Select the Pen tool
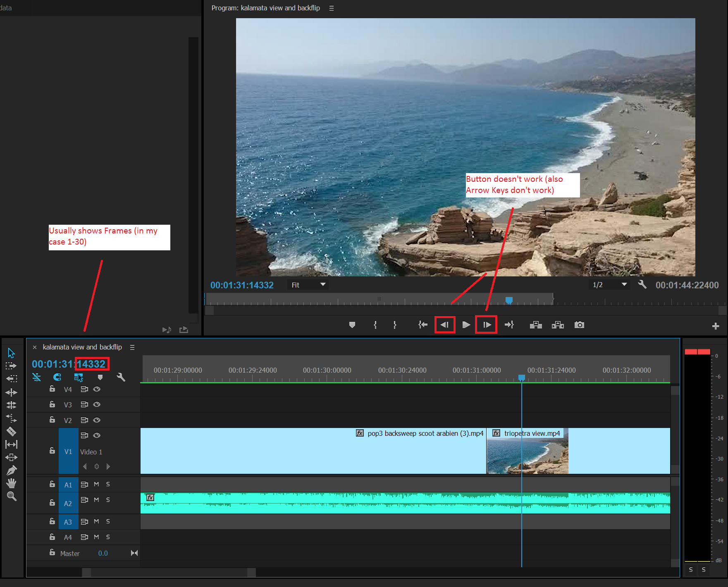 pyautogui.click(x=12, y=470)
